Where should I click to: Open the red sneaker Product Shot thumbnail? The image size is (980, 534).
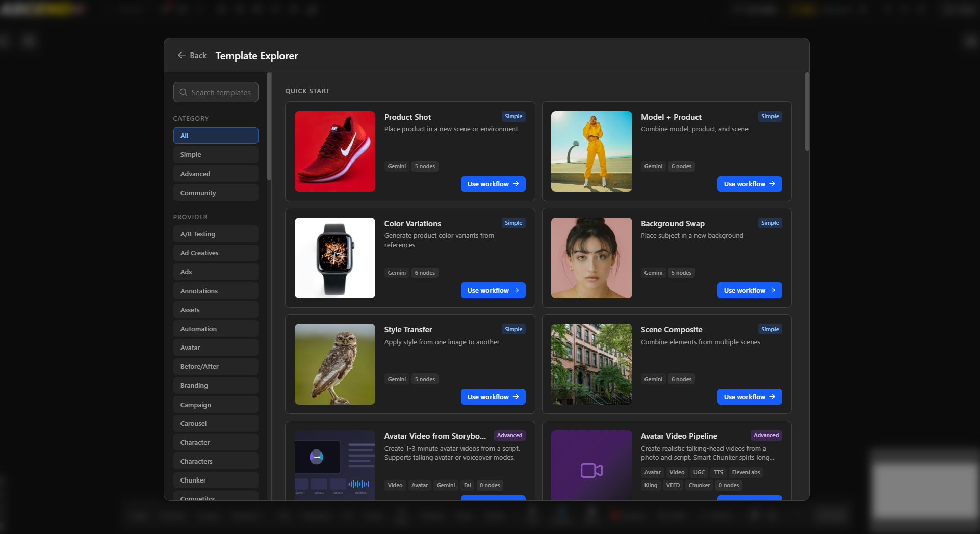pyautogui.click(x=334, y=151)
